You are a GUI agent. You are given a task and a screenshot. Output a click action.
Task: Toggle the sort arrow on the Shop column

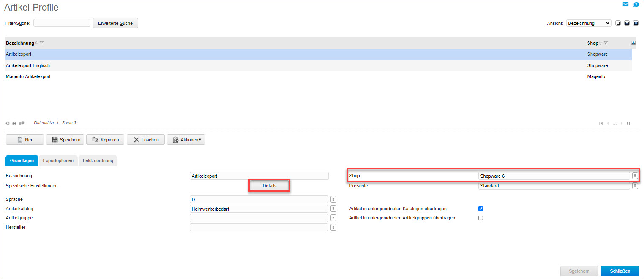tap(601, 43)
